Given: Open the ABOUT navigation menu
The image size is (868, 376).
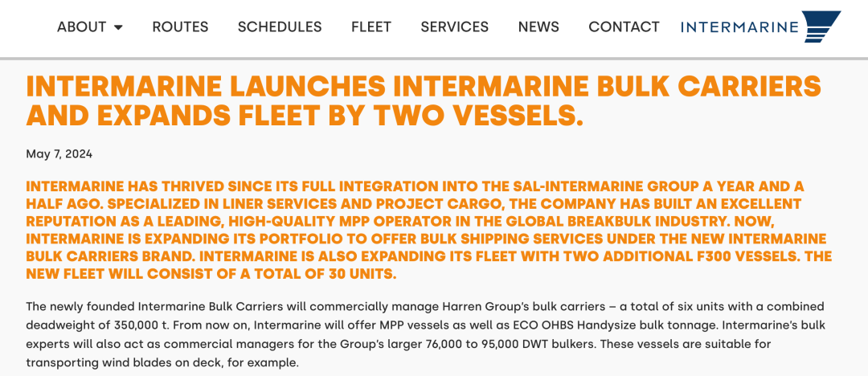Looking at the screenshot, I should pyautogui.click(x=81, y=27).
